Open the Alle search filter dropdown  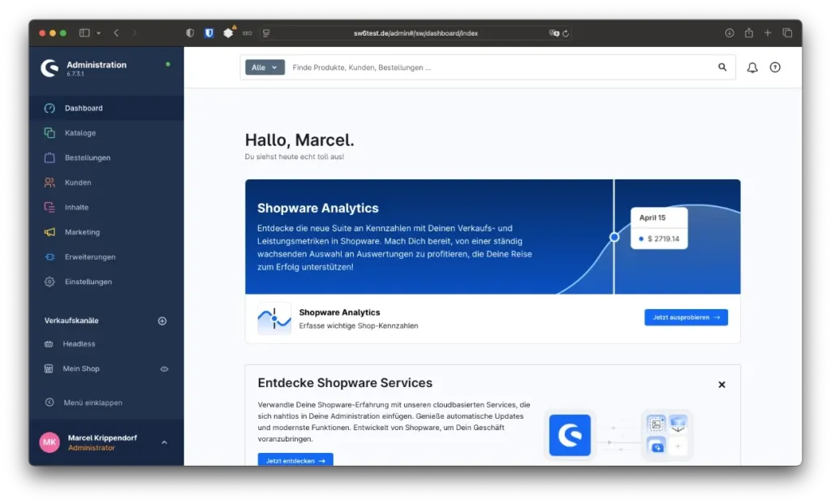pos(265,67)
